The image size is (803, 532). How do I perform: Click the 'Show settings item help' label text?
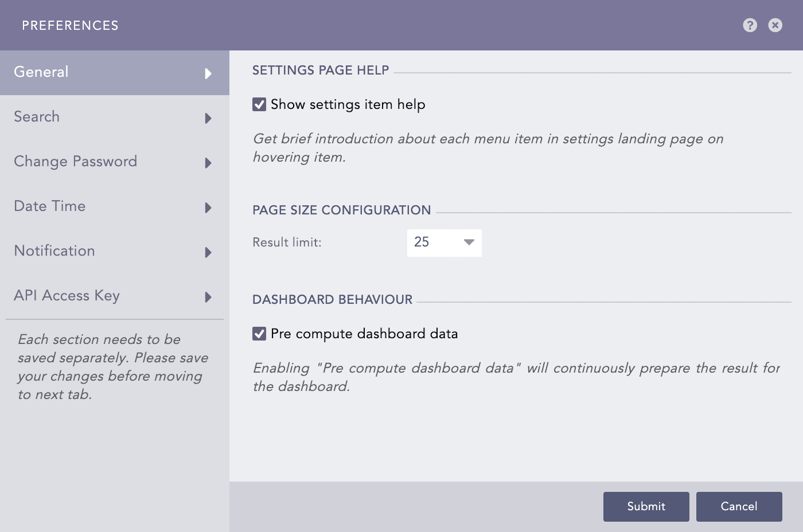(348, 104)
